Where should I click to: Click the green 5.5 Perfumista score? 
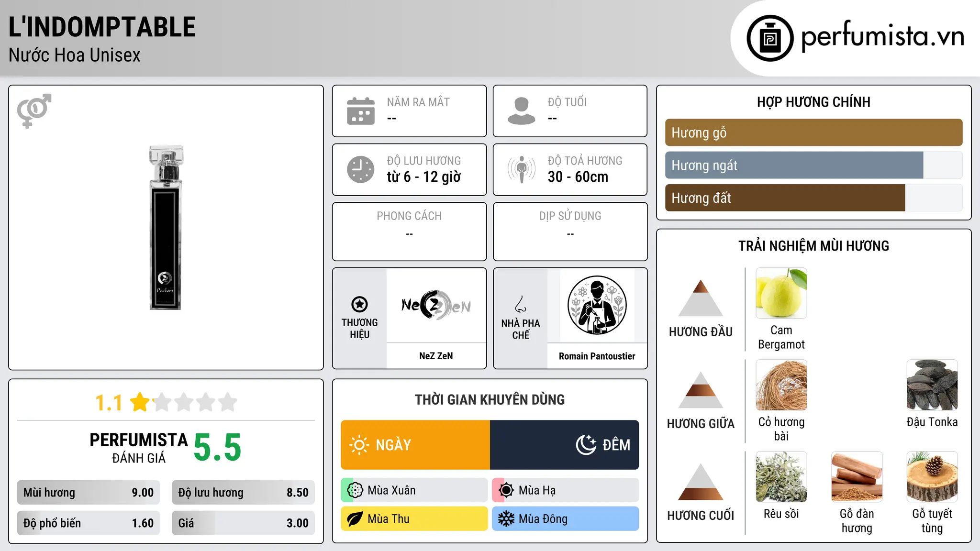[218, 448]
